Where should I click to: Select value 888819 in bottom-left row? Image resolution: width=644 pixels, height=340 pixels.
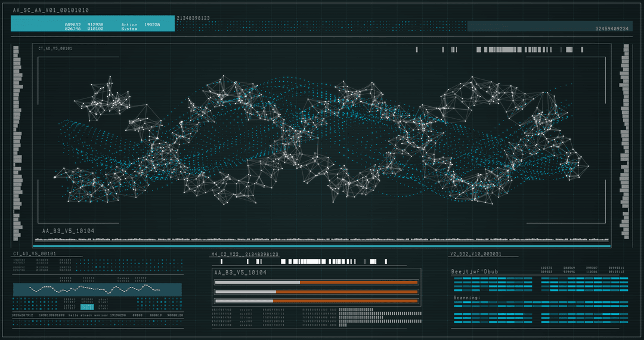[x=156, y=316]
